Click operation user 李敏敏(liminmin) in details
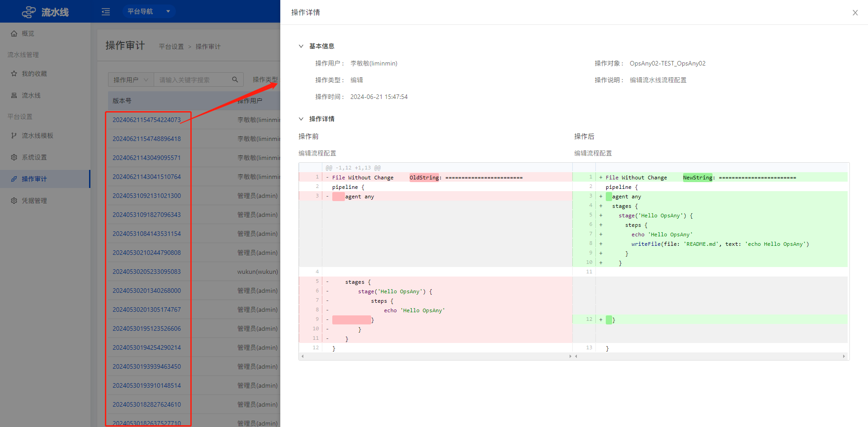The width and height of the screenshot is (868, 427). (374, 63)
